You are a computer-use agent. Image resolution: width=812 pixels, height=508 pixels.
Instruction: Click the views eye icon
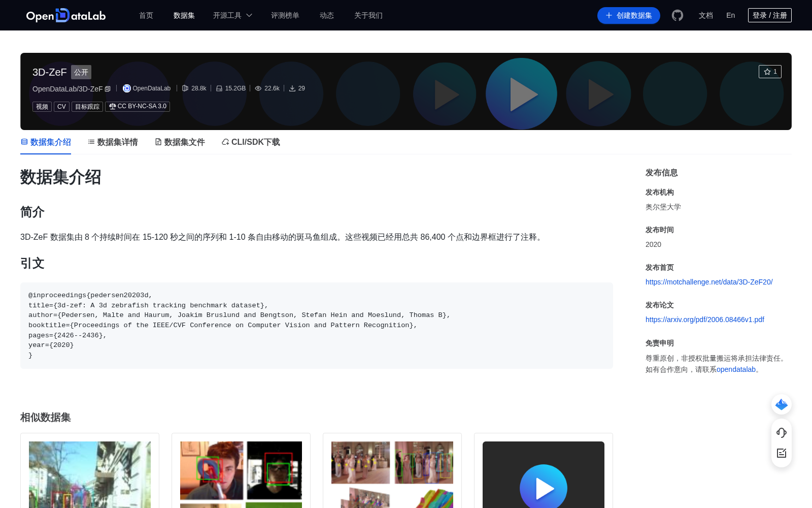tap(258, 88)
